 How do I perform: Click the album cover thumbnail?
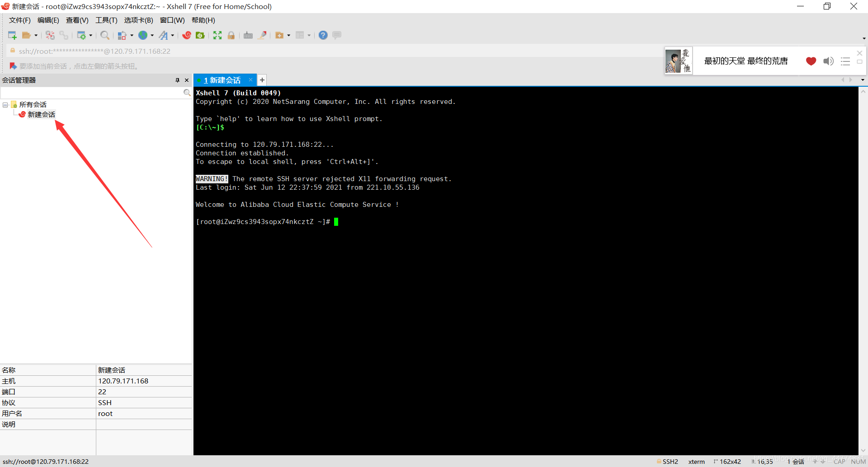pyautogui.click(x=678, y=61)
